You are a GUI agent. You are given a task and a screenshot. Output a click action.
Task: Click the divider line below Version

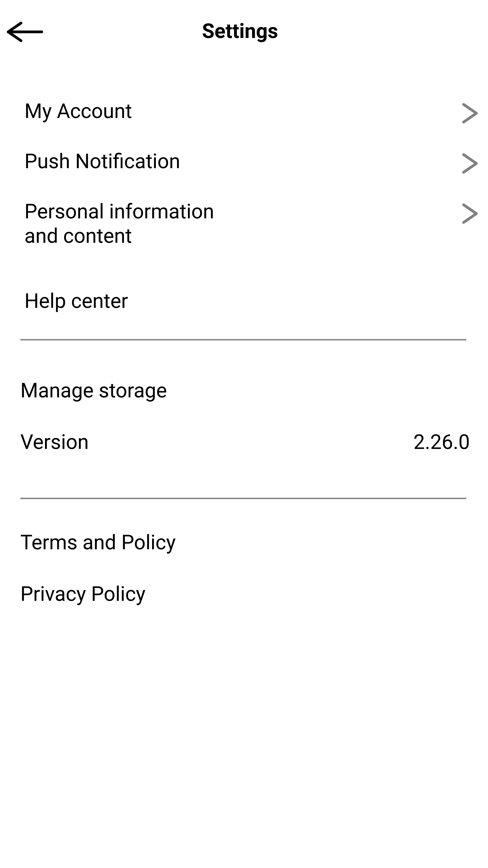point(243,498)
